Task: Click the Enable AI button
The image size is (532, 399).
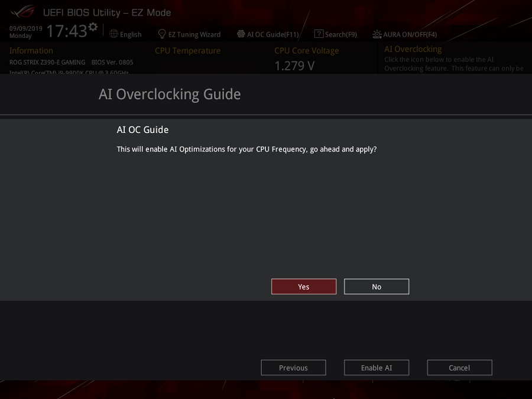Action: tap(377, 368)
